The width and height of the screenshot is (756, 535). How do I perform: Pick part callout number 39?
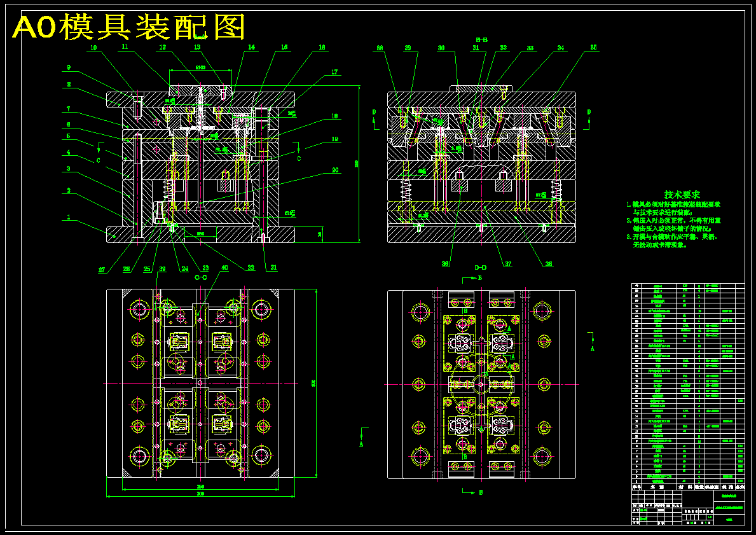coord(163,268)
